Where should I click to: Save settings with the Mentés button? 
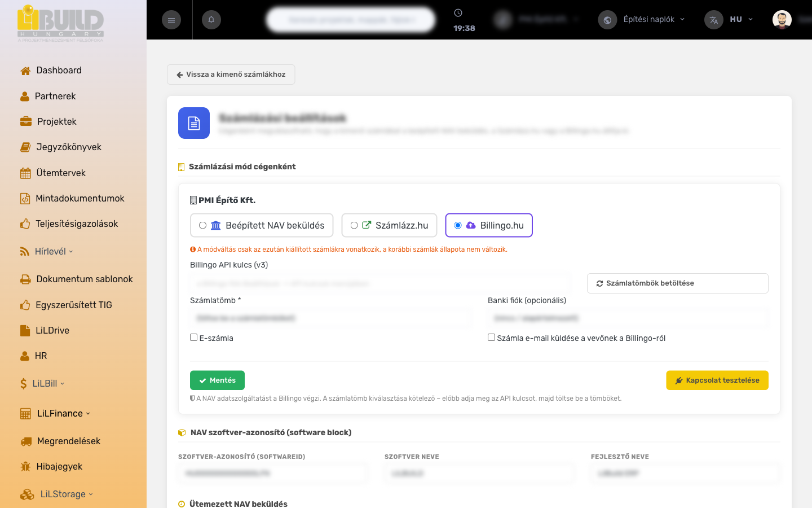(217, 380)
